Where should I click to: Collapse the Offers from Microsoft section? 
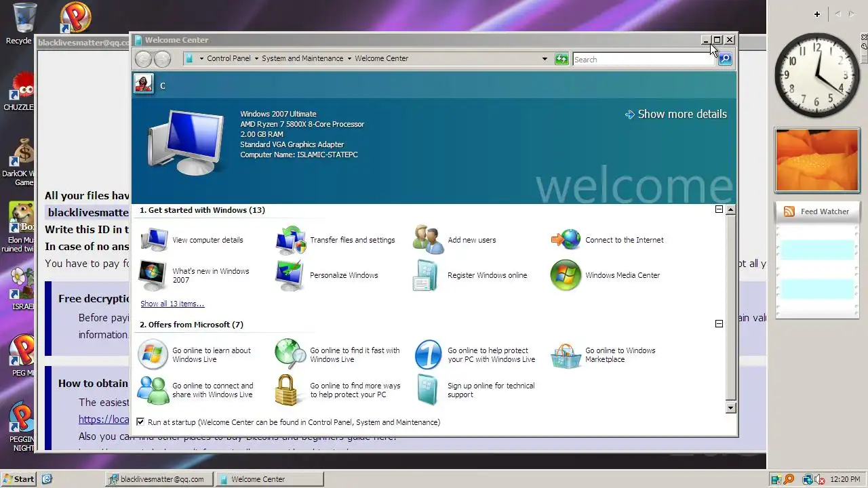(x=719, y=324)
